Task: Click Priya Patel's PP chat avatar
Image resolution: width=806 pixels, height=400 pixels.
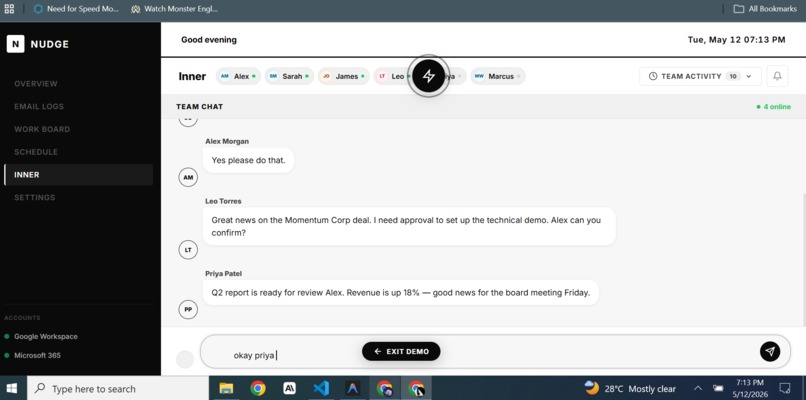Action: coord(188,310)
